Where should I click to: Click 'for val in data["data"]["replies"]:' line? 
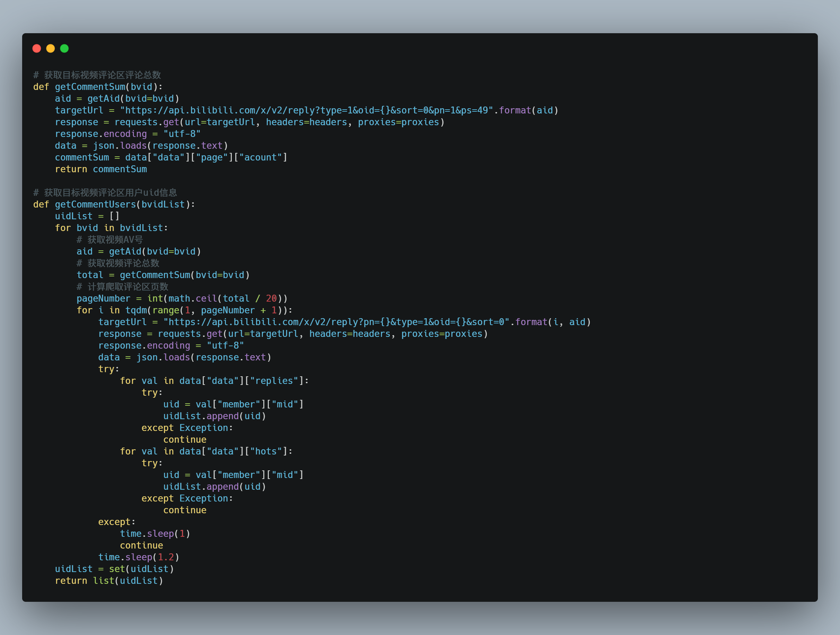pos(214,381)
